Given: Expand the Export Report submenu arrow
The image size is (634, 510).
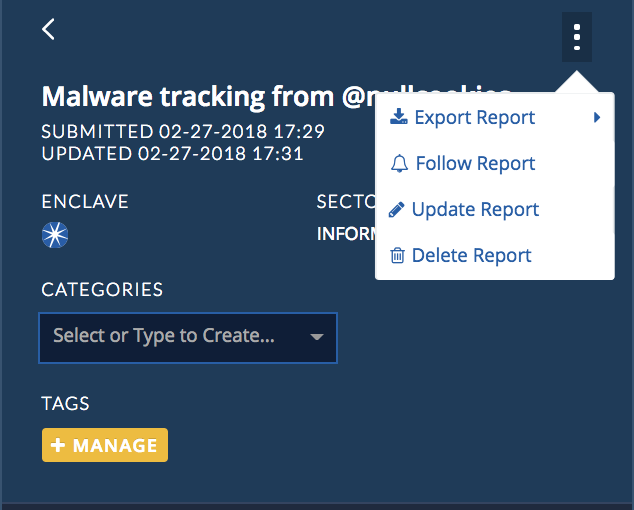Looking at the screenshot, I should pyautogui.click(x=597, y=117).
